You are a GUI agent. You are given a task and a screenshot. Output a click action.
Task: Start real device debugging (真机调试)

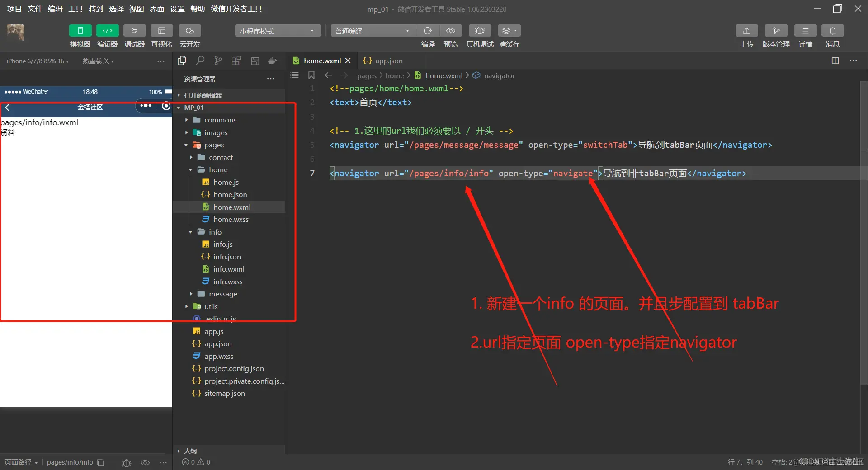[x=480, y=31]
